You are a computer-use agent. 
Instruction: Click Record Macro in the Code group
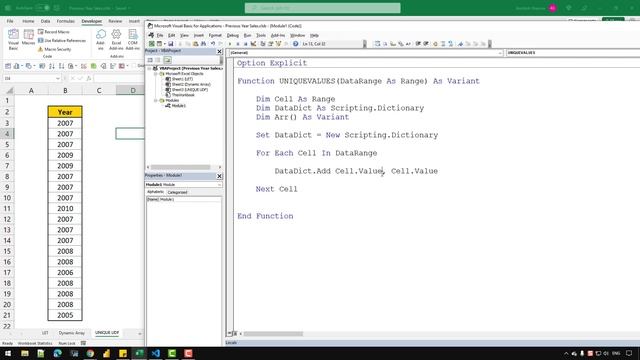click(53, 32)
